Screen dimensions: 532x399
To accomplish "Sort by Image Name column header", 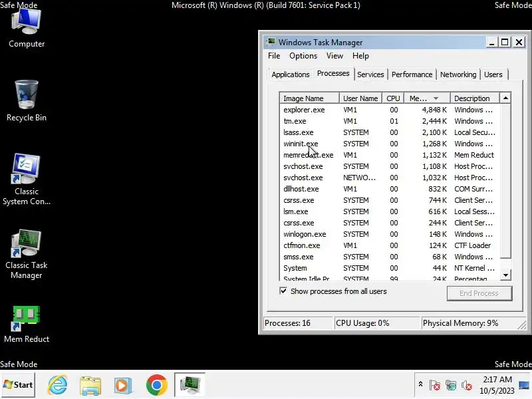I will pyautogui.click(x=309, y=98).
